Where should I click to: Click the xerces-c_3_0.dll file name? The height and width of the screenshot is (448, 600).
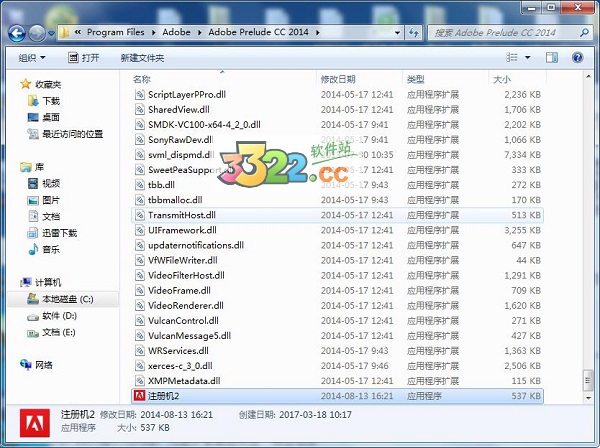(180, 366)
